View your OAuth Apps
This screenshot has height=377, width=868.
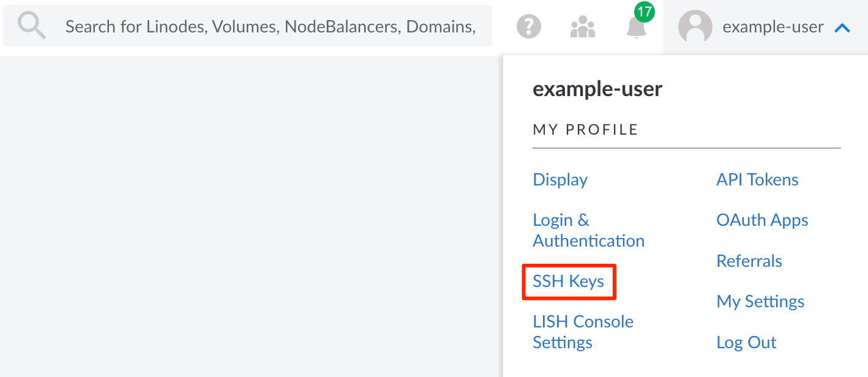pos(762,220)
